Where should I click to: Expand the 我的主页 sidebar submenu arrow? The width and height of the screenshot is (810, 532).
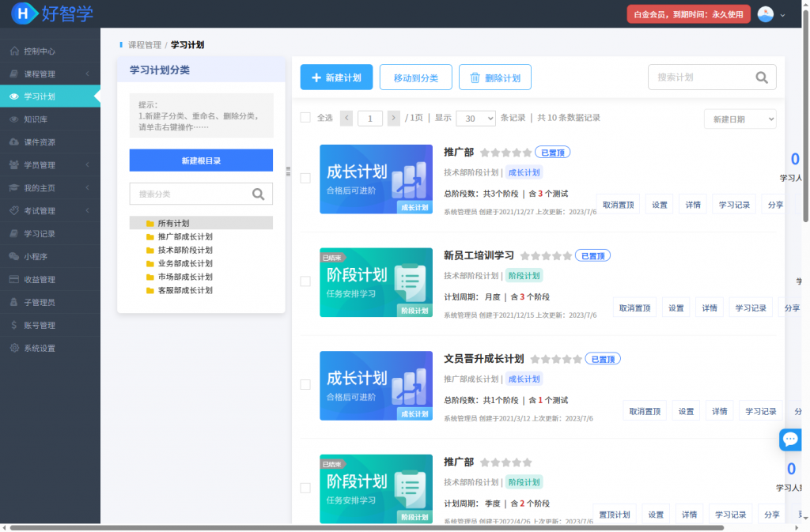click(87, 188)
